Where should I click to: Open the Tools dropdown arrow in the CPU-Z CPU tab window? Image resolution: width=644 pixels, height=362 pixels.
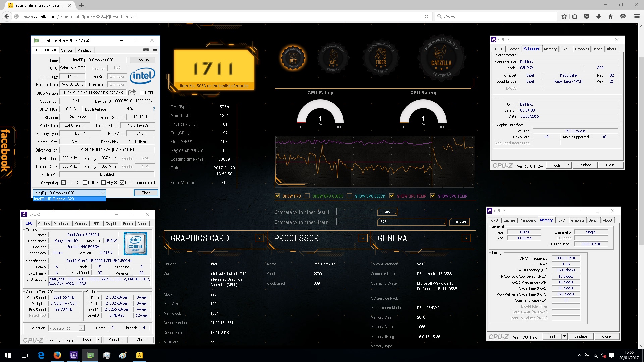(99, 340)
